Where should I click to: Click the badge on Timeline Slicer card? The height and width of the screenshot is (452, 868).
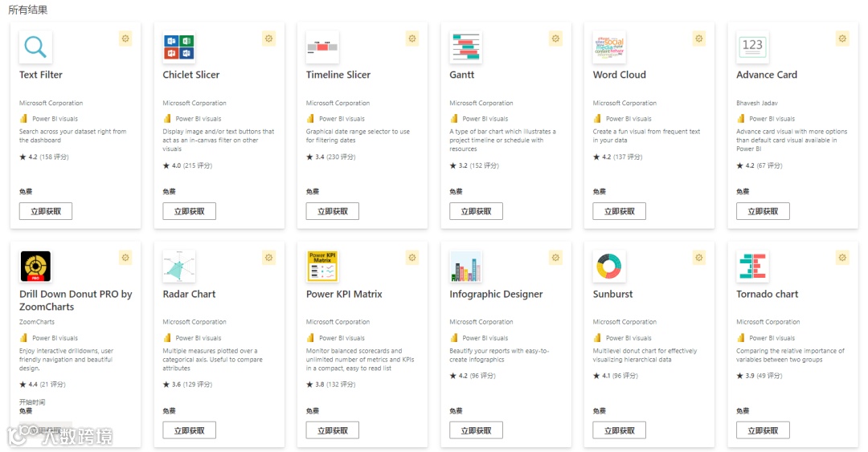(x=412, y=39)
